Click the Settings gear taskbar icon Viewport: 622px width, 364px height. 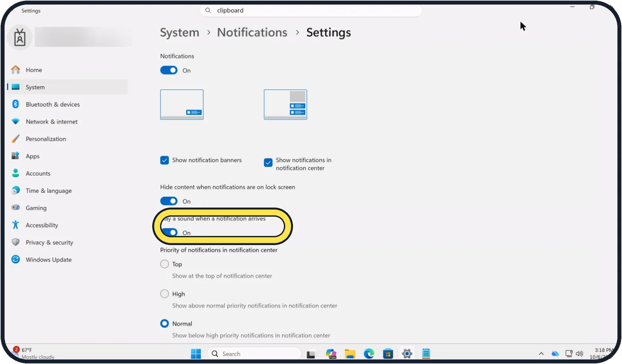(x=407, y=354)
